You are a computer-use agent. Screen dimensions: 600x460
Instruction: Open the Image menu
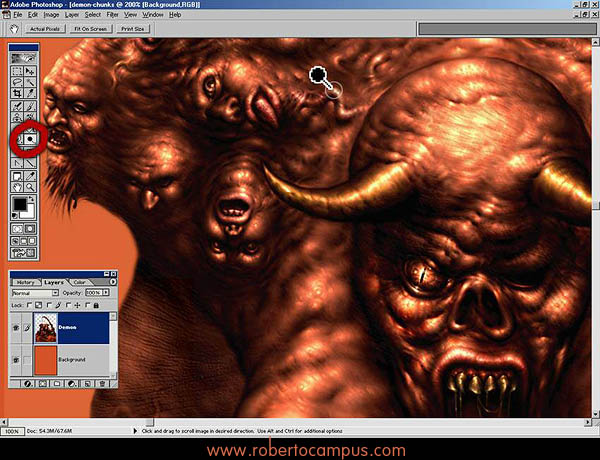51,15
